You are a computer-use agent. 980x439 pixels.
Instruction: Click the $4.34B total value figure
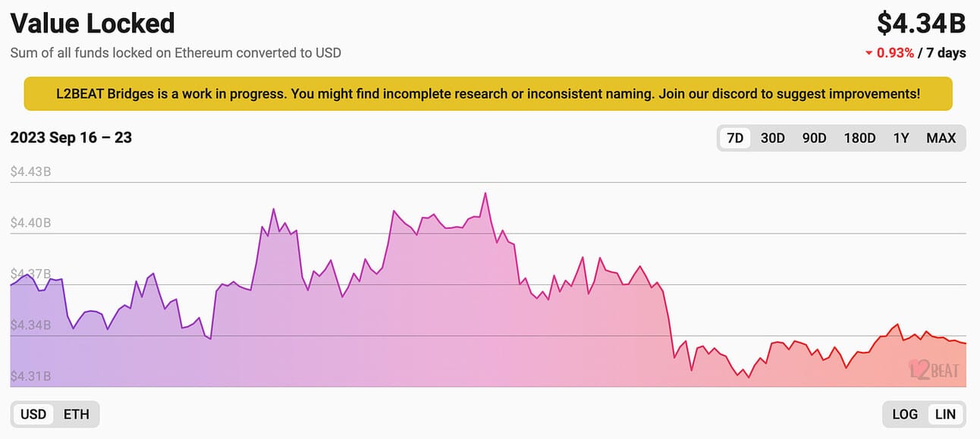[x=921, y=24]
